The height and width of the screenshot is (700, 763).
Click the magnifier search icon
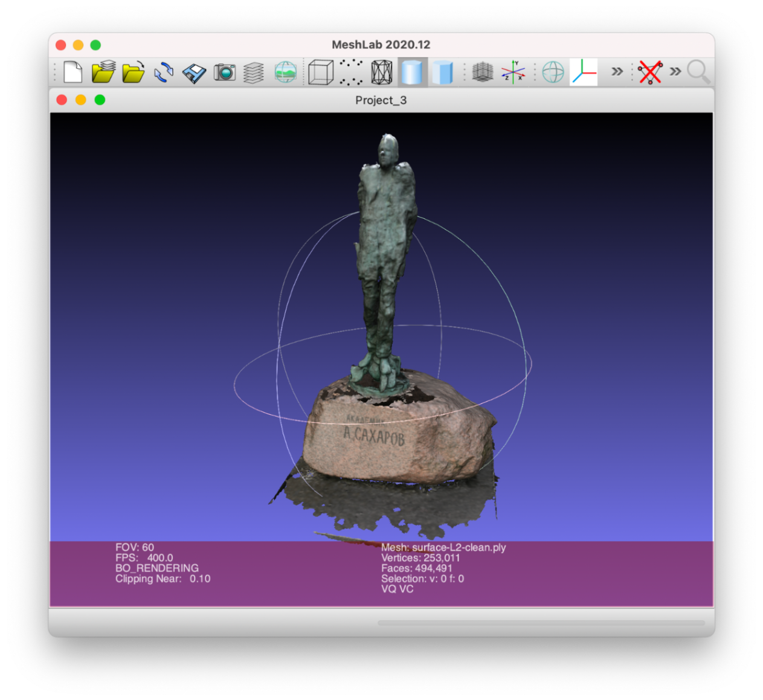[x=698, y=72]
